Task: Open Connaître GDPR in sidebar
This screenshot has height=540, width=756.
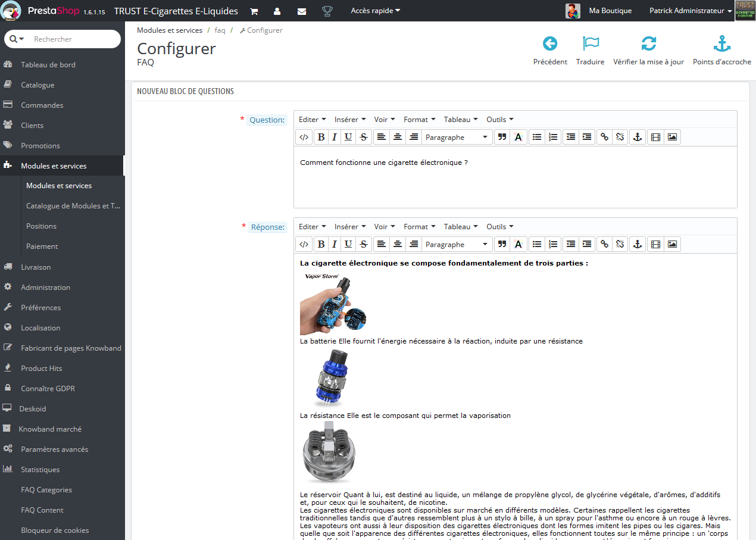Action: coord(48,389)
